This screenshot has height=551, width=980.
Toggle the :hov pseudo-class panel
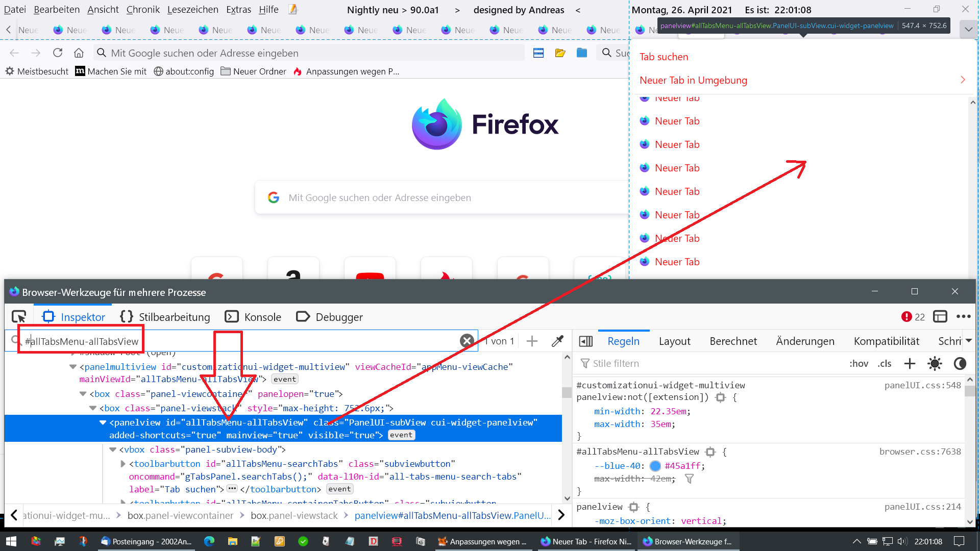coord(859,363)
